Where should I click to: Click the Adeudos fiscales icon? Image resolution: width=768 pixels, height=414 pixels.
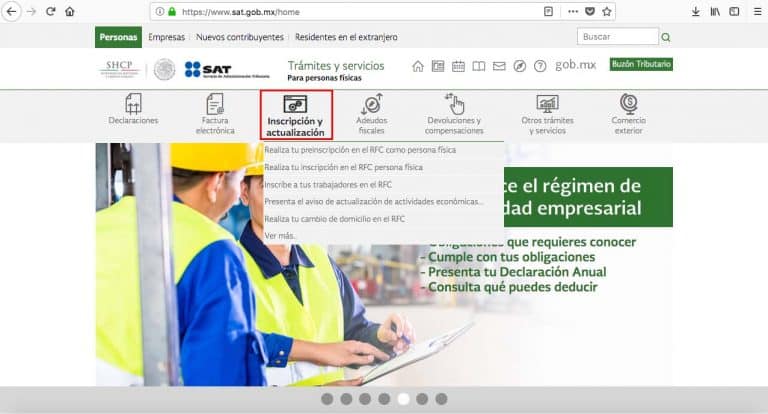coord(371,104)
